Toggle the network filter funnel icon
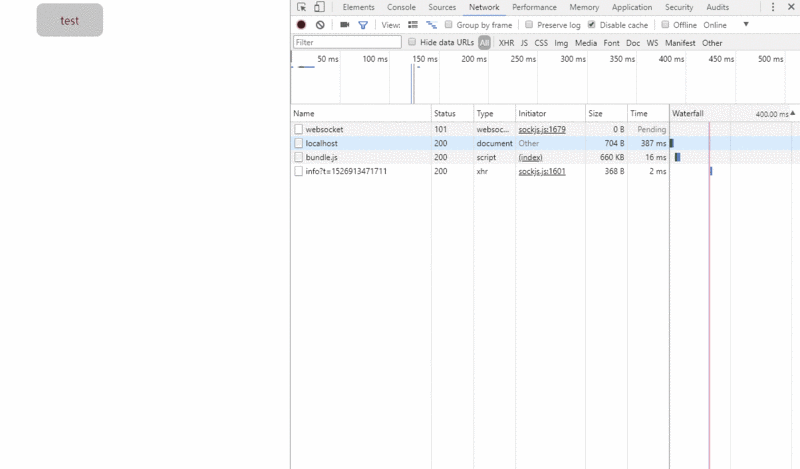Viewport: 800px width, 469px height. pyautogui.click(x=363, y=25)
